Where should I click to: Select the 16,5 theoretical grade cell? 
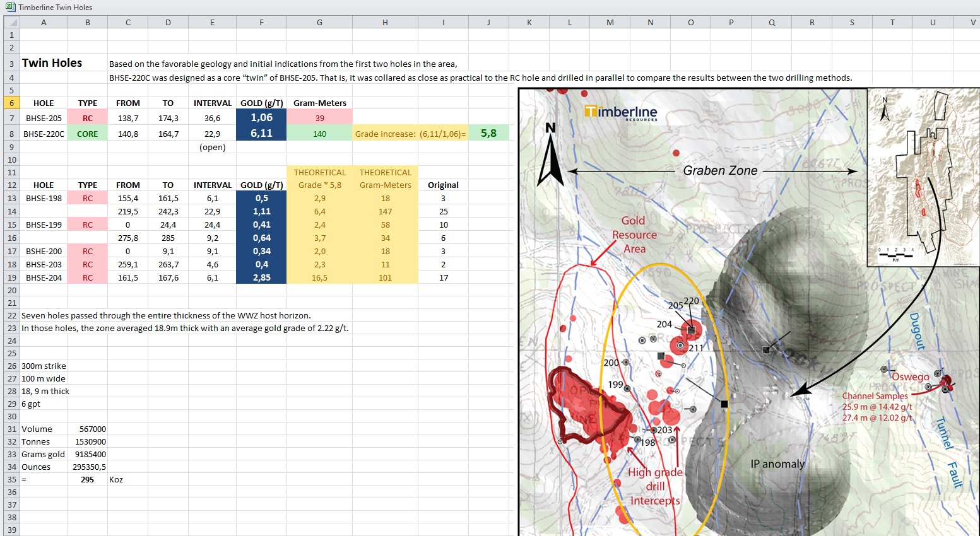[x=319, y=277]
